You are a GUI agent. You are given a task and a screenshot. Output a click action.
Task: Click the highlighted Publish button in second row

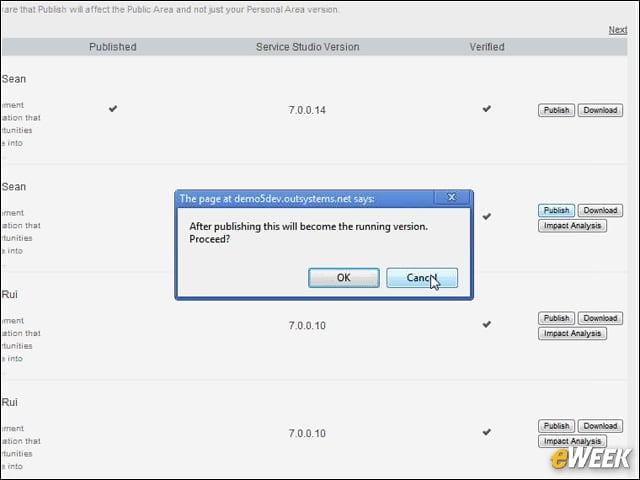click(556, 210)
